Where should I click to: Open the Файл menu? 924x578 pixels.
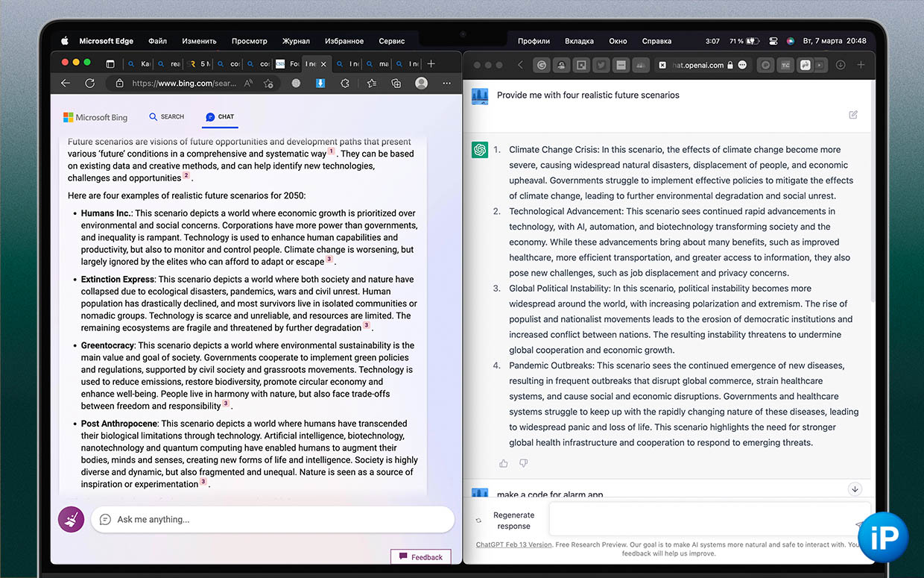(157, 41)
